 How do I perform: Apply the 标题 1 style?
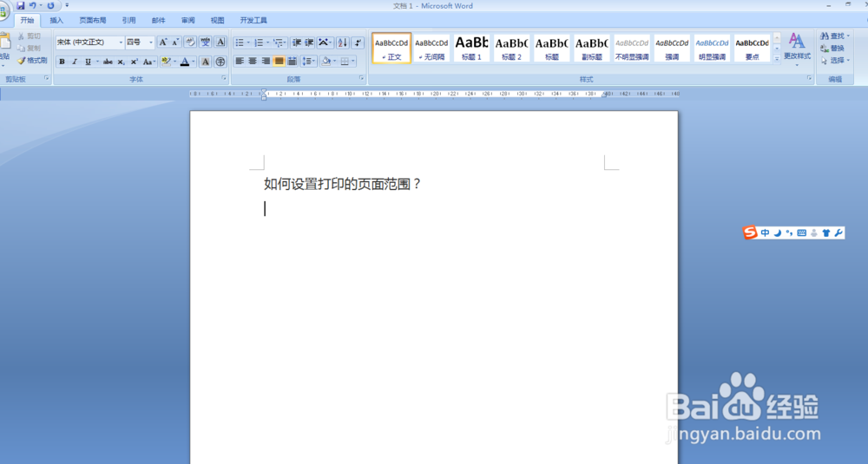471,48
